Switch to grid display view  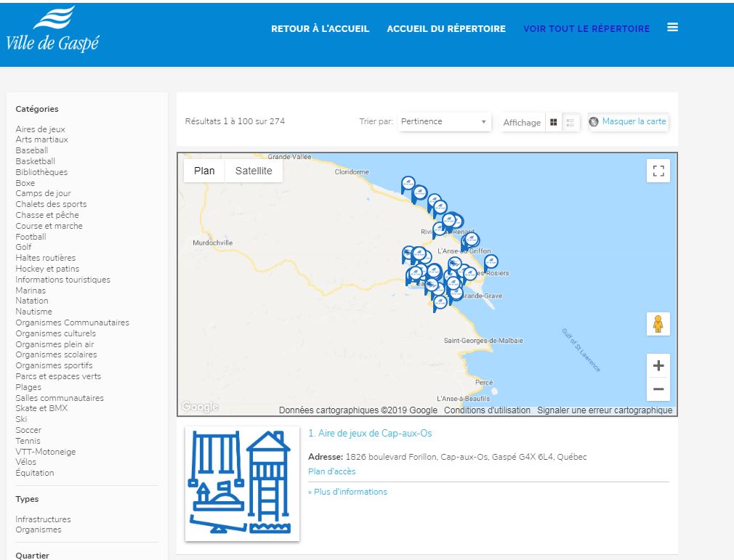(x=554, y=122)
